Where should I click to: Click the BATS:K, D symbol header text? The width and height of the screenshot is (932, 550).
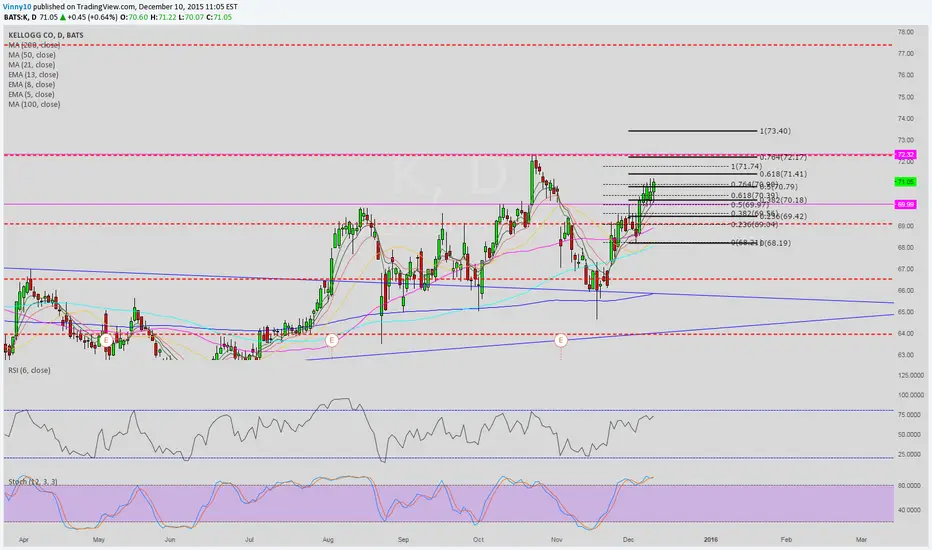click(x=20, y=17)
